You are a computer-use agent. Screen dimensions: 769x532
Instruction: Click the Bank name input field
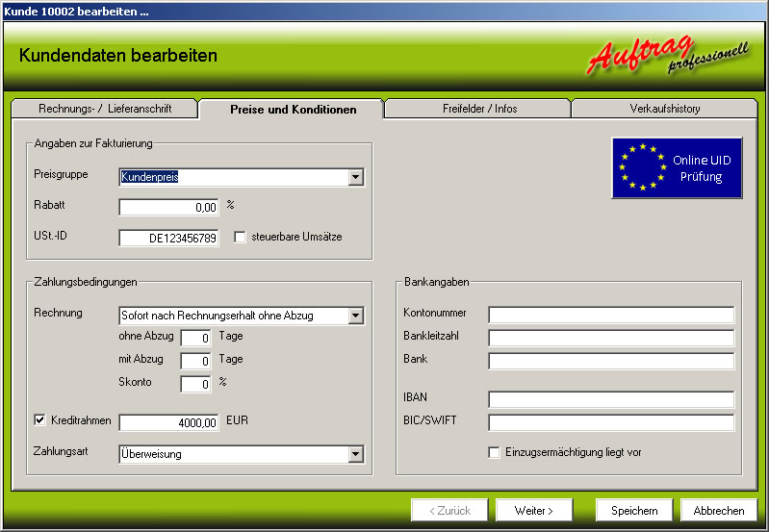611,361
